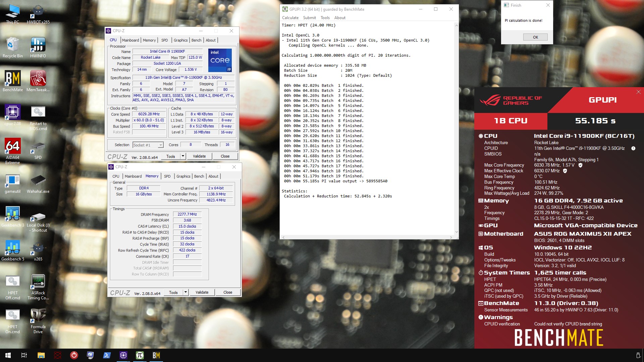Click the 55.185 s score in BenchMate panel
The width and height of the screenshot is (644, 362).
pos(595,121)
